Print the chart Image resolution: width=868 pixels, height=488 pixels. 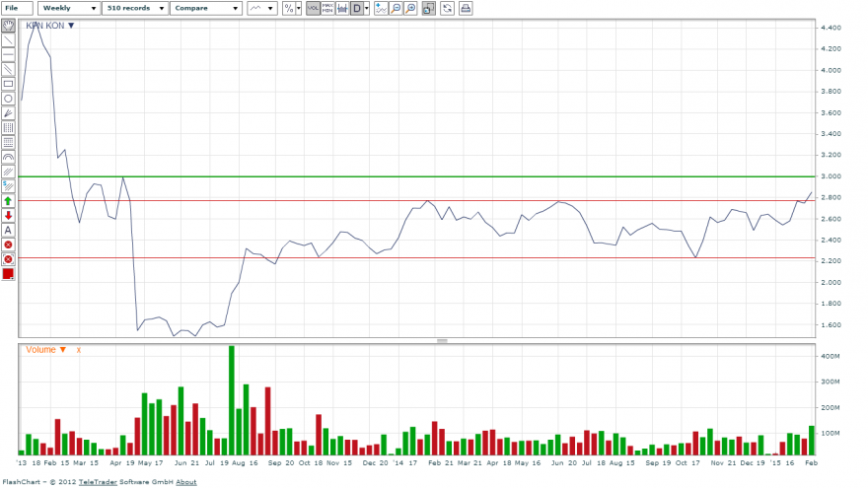(x=466, y=8)
